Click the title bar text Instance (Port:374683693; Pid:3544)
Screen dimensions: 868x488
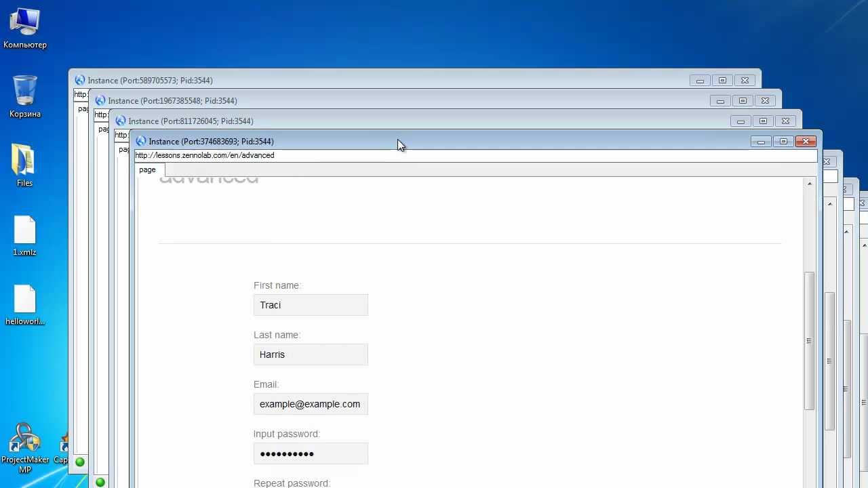click(211, 142)
